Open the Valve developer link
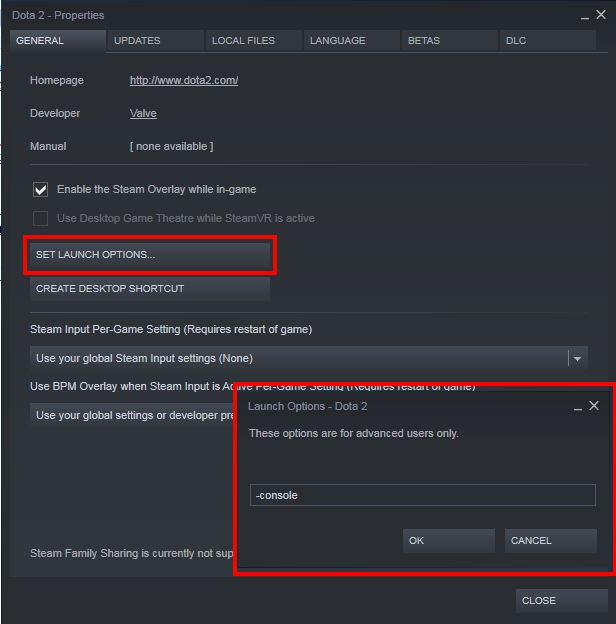The width and height of the screenshot is (616, 624). (143, 113)
